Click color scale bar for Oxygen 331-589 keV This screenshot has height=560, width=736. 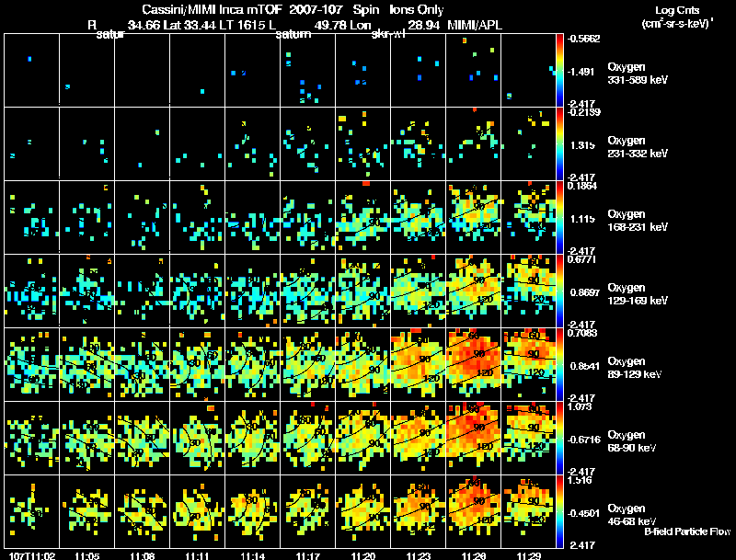point(559,71)
